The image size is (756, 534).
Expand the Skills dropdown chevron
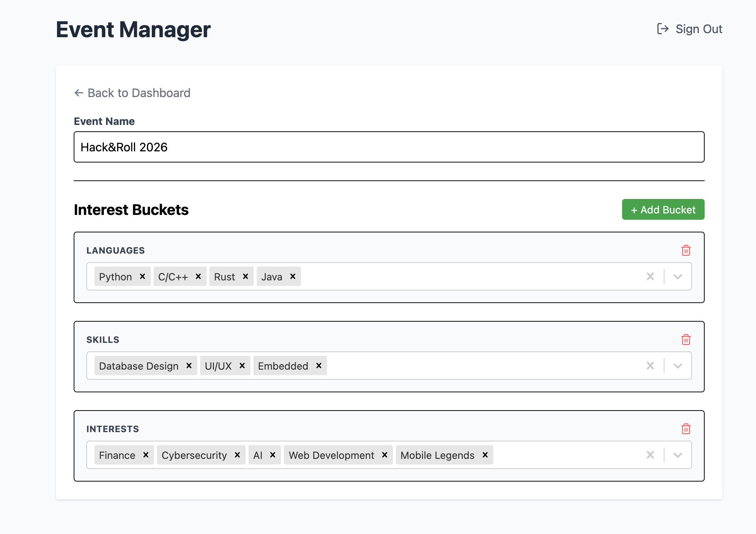[x=678, y=366]
